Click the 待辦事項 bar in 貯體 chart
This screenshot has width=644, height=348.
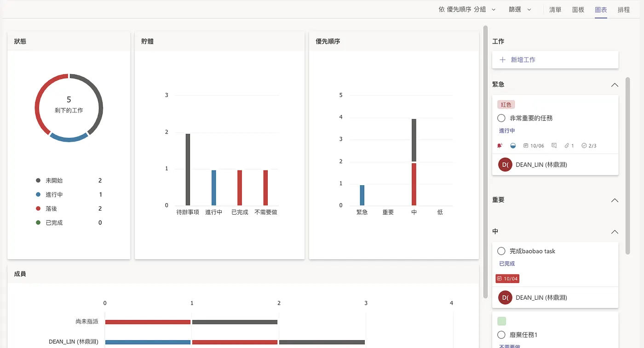pyautogui.click(x=188, y=170)
